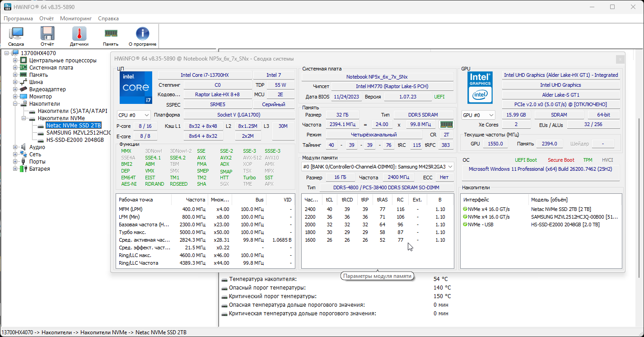Close the system summary window
This screenshot has height=337, width=644.
[x=620, y=59]
